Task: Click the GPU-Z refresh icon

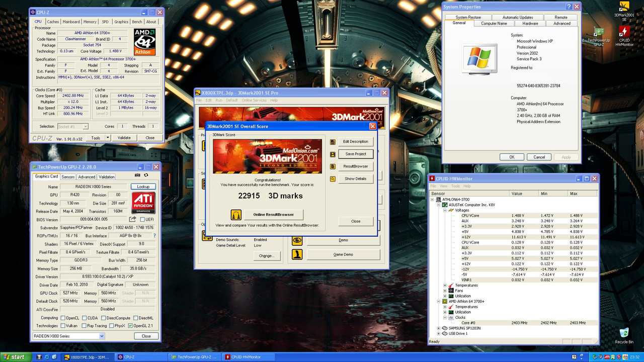Action: (x=146, y=175)
